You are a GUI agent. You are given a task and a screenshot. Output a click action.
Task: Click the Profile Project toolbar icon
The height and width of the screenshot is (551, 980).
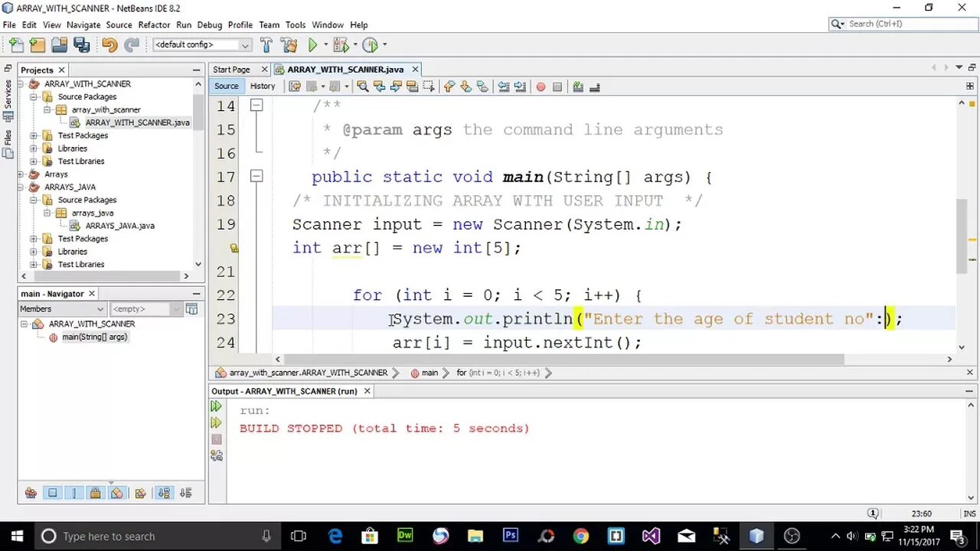tap(370, 45)
